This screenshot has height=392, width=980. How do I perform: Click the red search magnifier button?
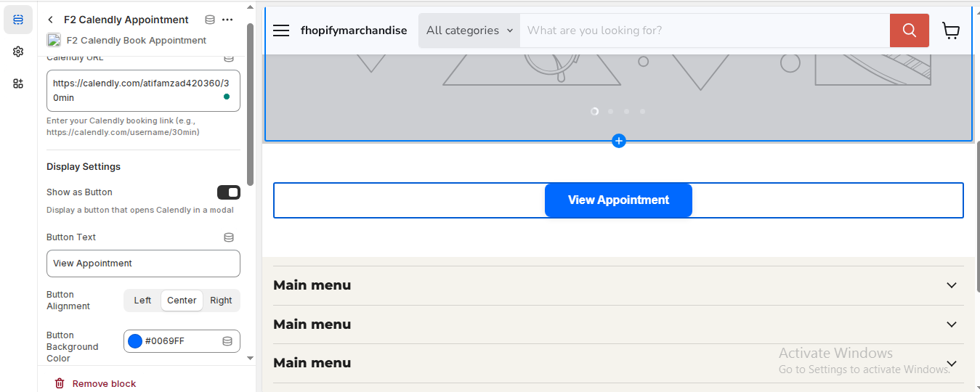coord(910,30)
